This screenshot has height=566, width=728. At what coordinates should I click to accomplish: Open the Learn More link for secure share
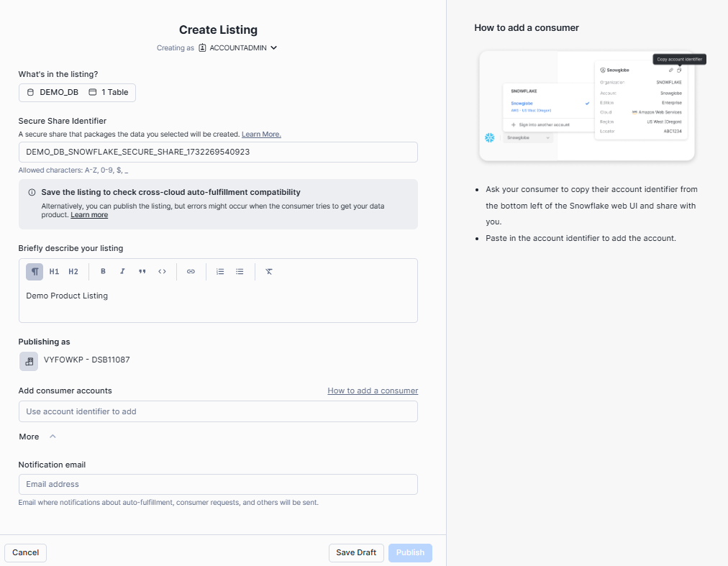click(x=261, y=134)
